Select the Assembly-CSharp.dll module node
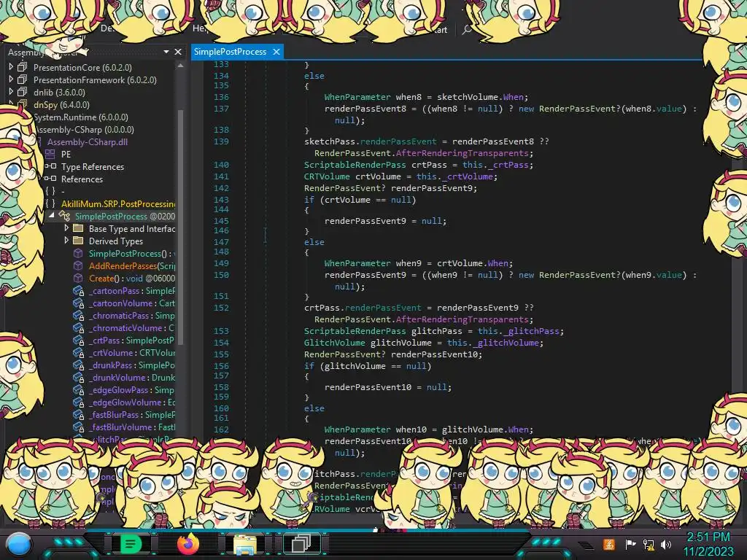Image resolution: width=747 pixels, height=560 pixels. click(x=88, y=142)
